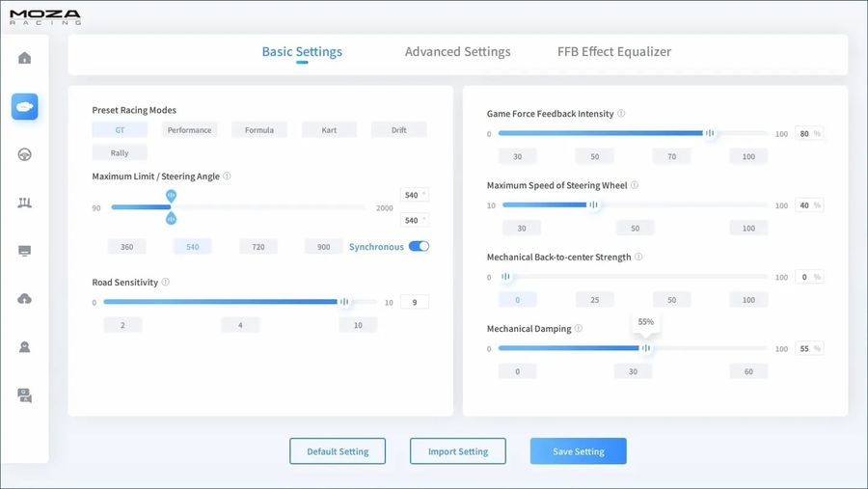Viewport: 868px width, 489px height.
Task: Open the dash display icon in sidebar
Action: pyautogui.click(x=24, y=251)
